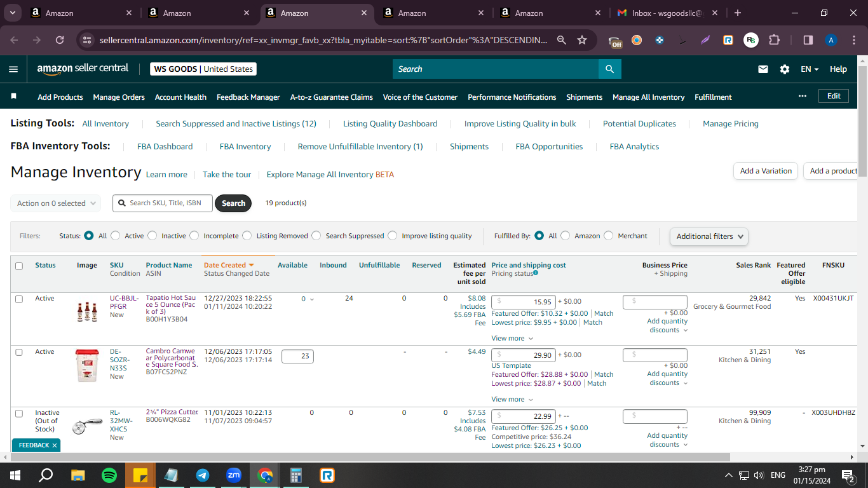Open the Take the tour link

click(x=227, y=175)
